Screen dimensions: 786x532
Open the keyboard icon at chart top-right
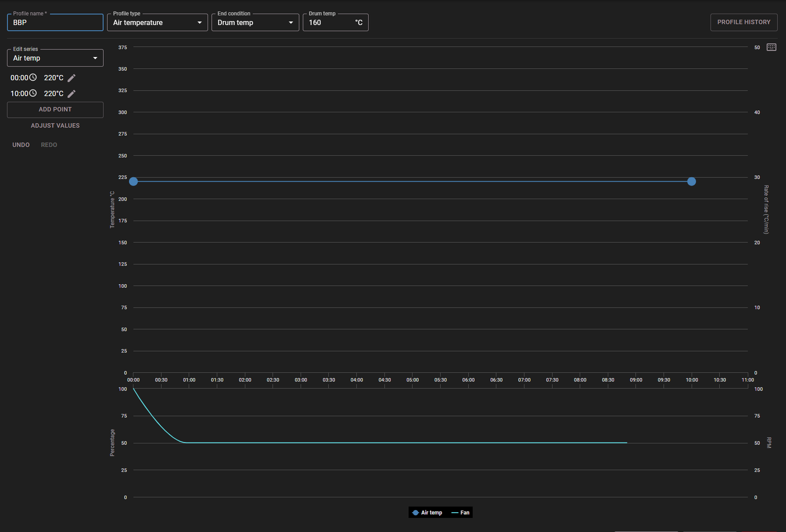[x=771, y=47]
